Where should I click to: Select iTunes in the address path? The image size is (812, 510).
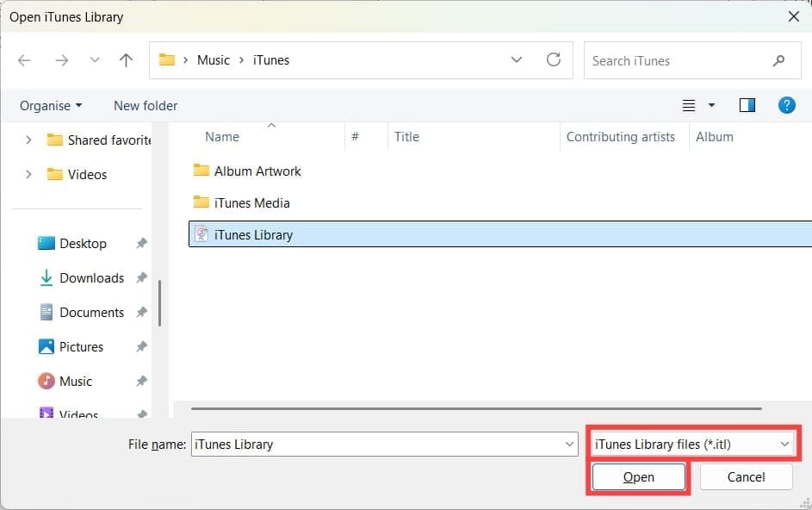coord(271,60)
